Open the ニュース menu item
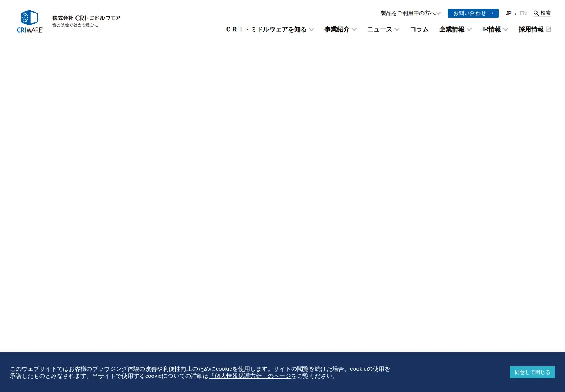Image resolution: width=565 pixels, height=392 pixels. (x=379, y=29)
